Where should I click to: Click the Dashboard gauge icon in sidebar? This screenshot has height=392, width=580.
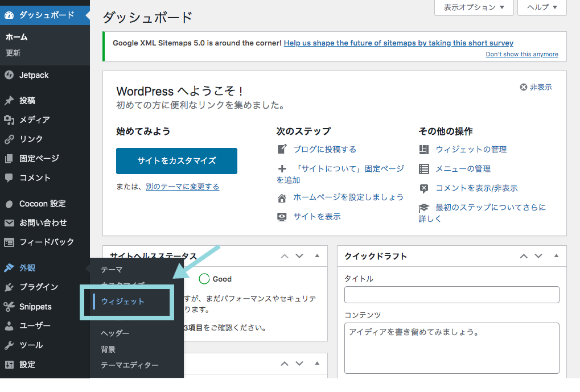point(9,15)
